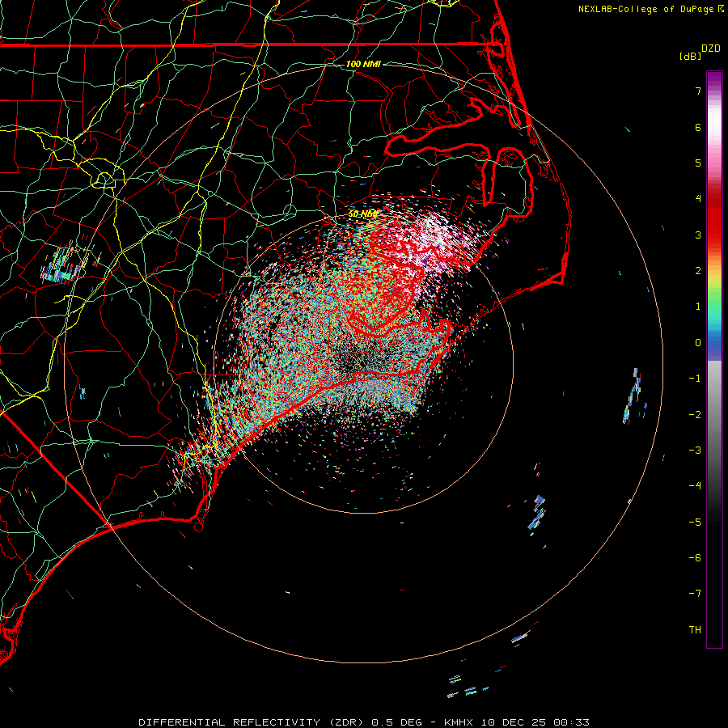Screen dimensions: 728x728
Task: Click the 0 value on color scale
Action: 698,343
